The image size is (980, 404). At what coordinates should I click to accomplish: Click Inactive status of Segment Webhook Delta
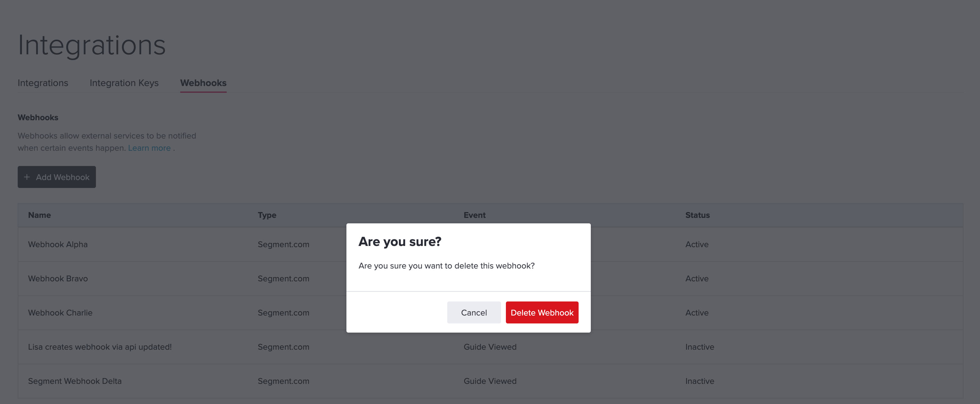tap(700, 381)
